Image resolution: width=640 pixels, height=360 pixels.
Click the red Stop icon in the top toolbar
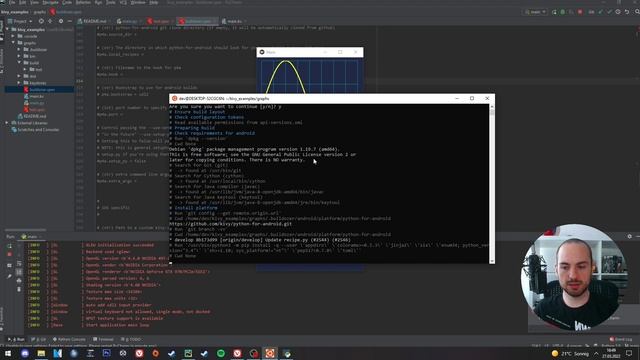[x=580, y=12]
